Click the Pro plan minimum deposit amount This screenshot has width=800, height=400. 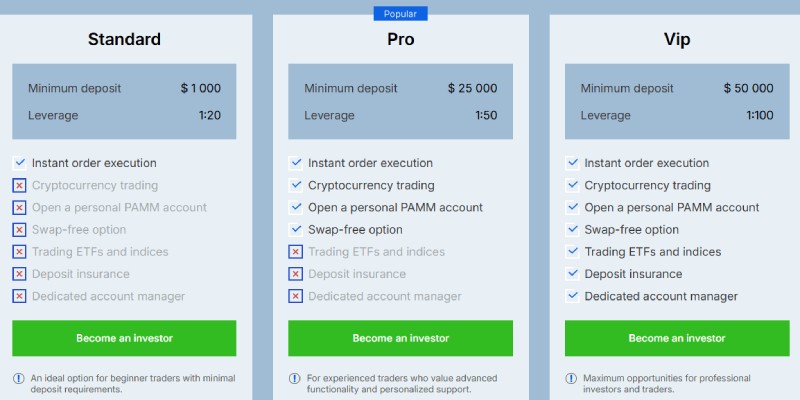tap(472, 88)
